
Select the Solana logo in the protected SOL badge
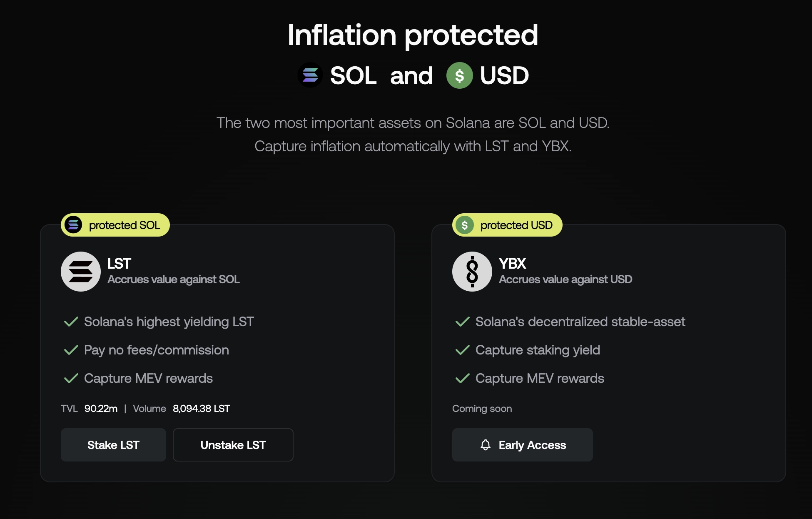click(x=74, y=225)
